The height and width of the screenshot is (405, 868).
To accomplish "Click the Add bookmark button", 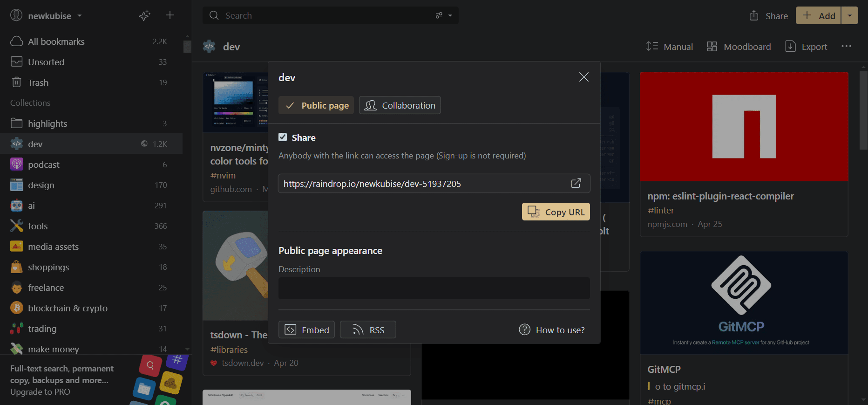I will point(819,15).
